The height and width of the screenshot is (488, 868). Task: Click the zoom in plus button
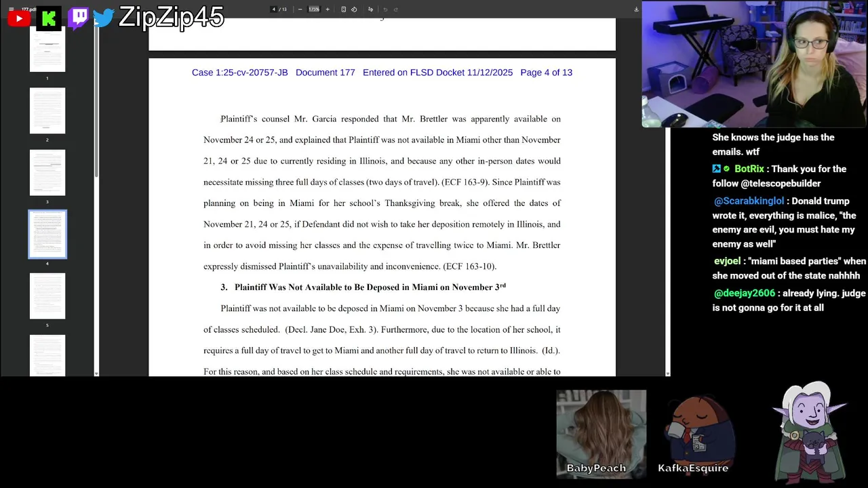click(x=328, y=9)
